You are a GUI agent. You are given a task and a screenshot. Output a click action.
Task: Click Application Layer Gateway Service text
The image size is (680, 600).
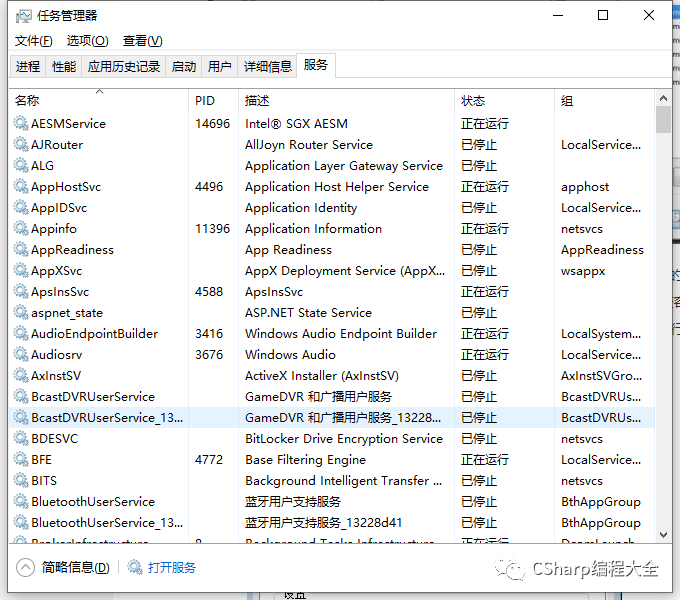point(344,166)
